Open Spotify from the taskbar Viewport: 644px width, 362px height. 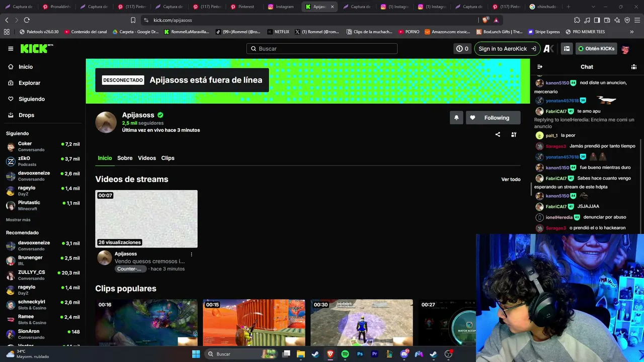tap(345, 354)
